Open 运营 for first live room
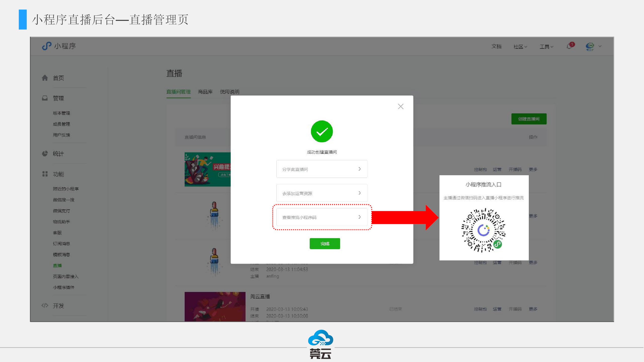The height and width of the screenshot is (362, 644). pos(497,169)
